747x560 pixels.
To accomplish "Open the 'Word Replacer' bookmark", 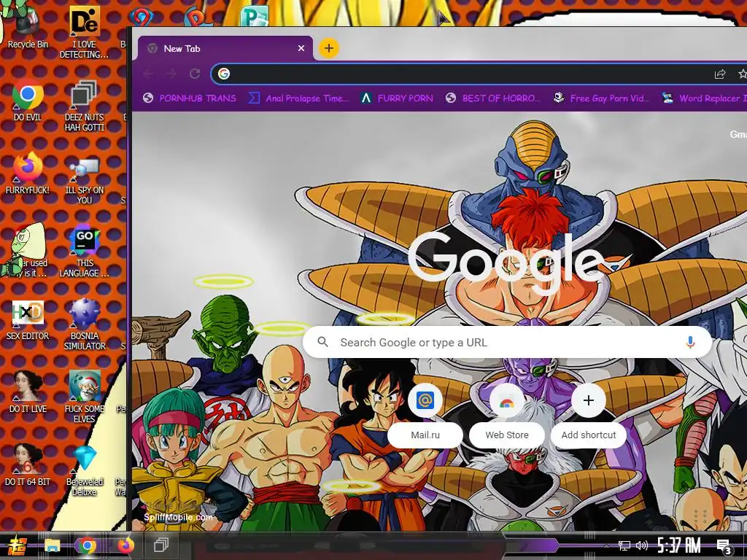I will coord(704,98).
